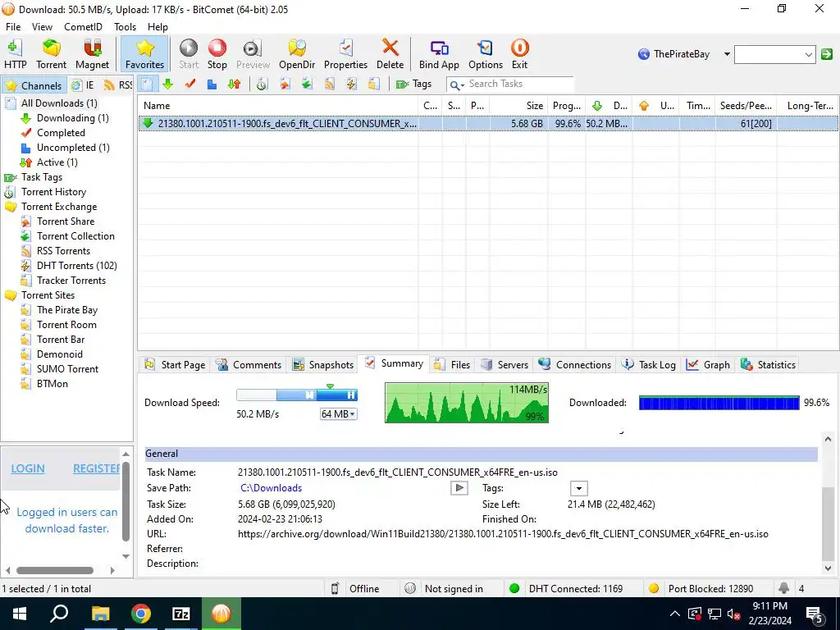The height and width of the screenshot is (630, 840).
Task: Click the Bind App icon
Action: [439, 54]
